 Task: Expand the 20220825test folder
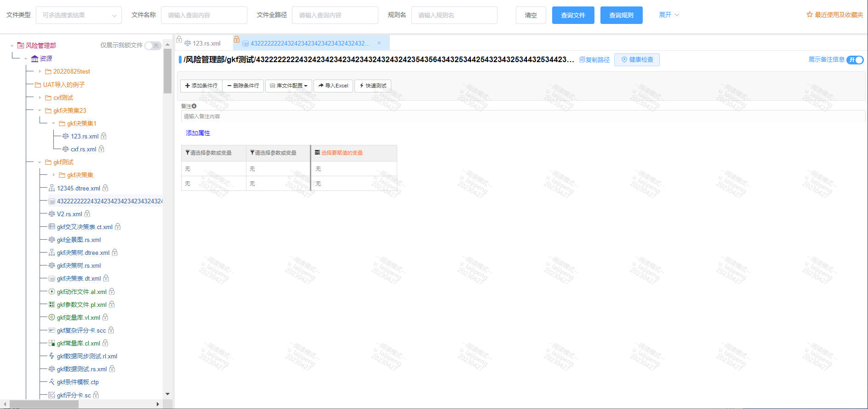[40, 71]
